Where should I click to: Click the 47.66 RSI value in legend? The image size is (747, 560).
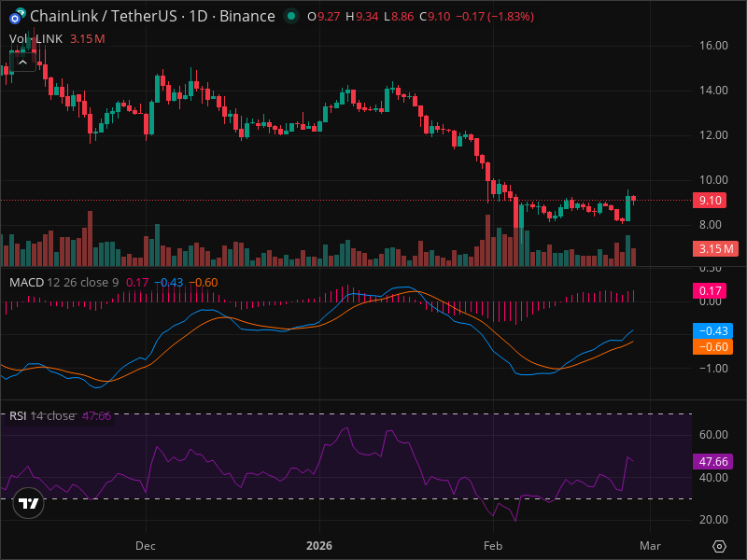pyautogui.click(x=97, y=415)
